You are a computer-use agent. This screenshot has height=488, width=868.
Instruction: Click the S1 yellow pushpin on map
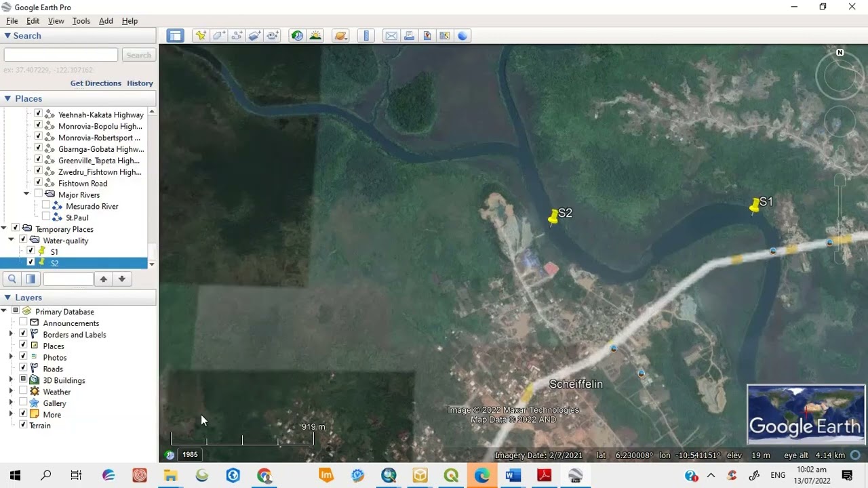click(x=755, y=206)
